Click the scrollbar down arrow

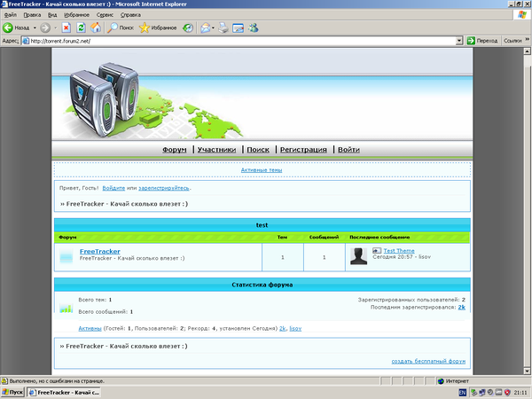coord(527,372)
